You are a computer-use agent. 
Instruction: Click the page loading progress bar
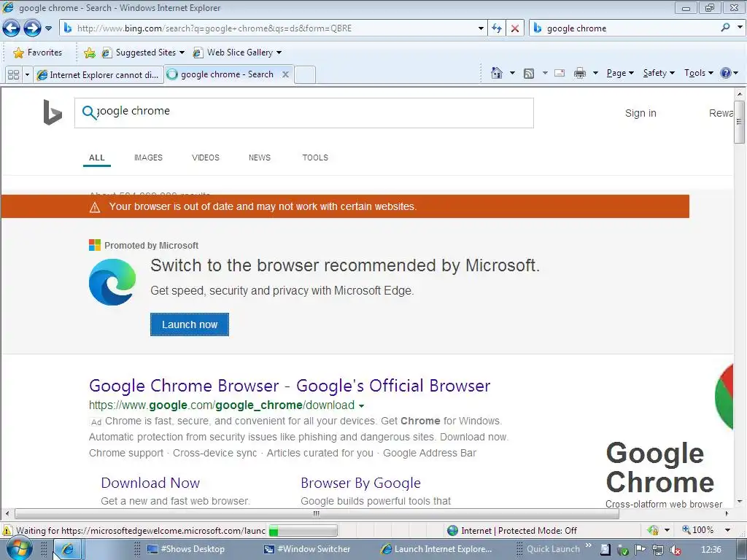303,531
